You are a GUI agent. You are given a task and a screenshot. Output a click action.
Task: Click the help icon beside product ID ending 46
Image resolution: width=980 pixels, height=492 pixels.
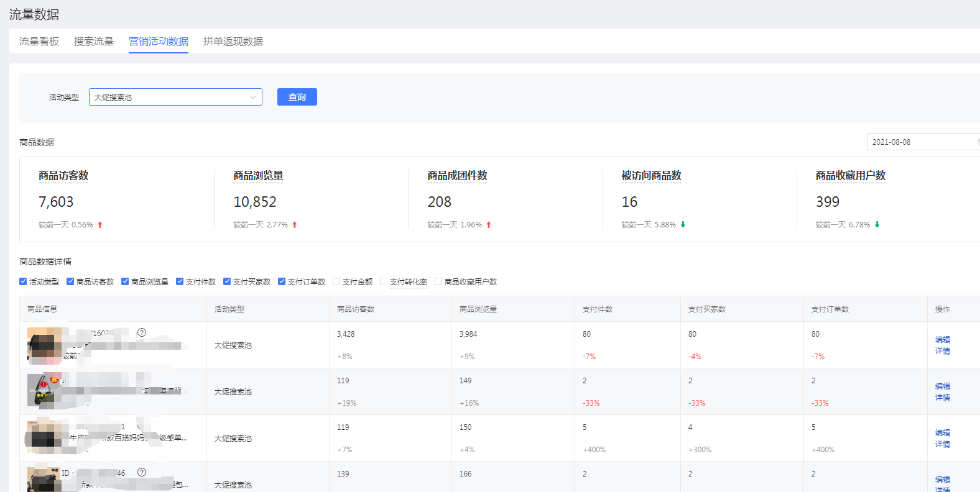(142, 472)
